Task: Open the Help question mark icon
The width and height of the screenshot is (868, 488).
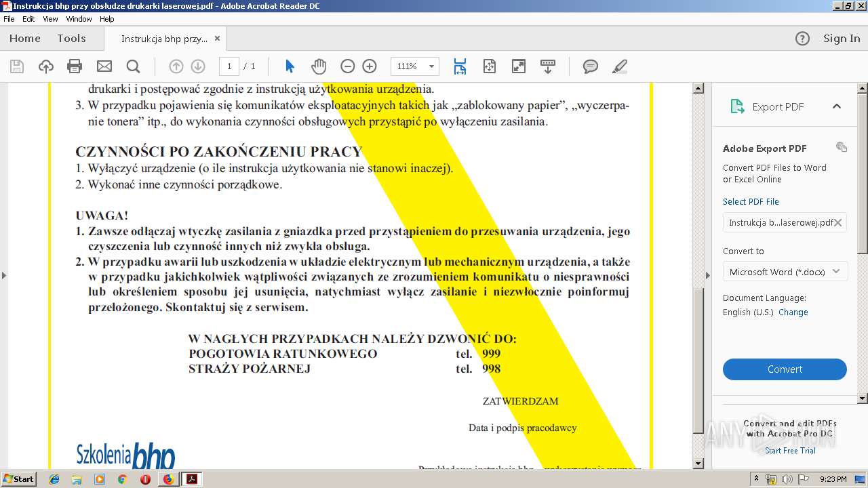Action: pos(802,39)
